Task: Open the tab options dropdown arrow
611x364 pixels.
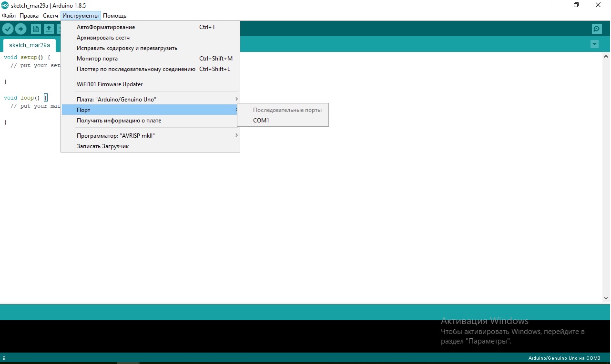Action: click(594, 44)
